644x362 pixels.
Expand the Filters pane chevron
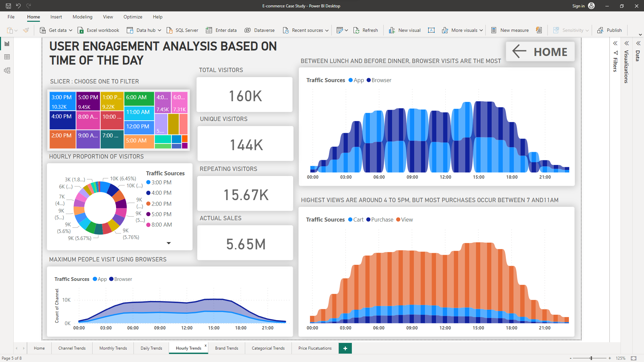pos(615,43)
